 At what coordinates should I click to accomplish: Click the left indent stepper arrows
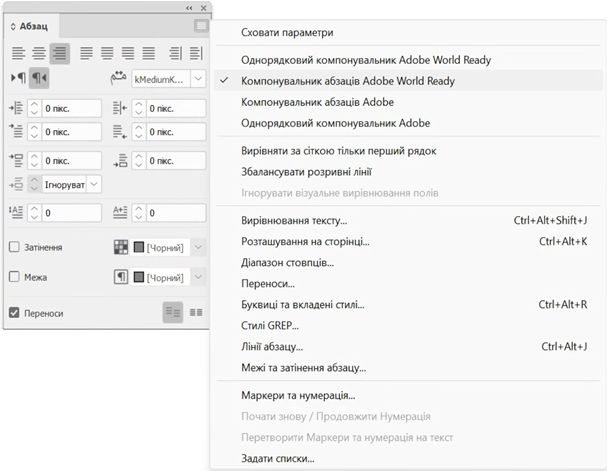(x=34, y=108)
